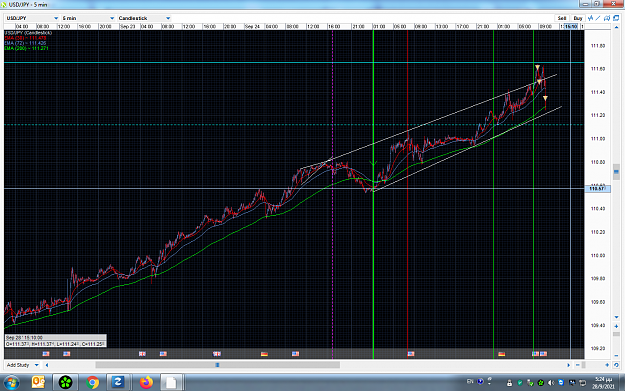
Task: Click the USD/JPY (Candlestick) legend label
Action: click(x=28, y=33)
